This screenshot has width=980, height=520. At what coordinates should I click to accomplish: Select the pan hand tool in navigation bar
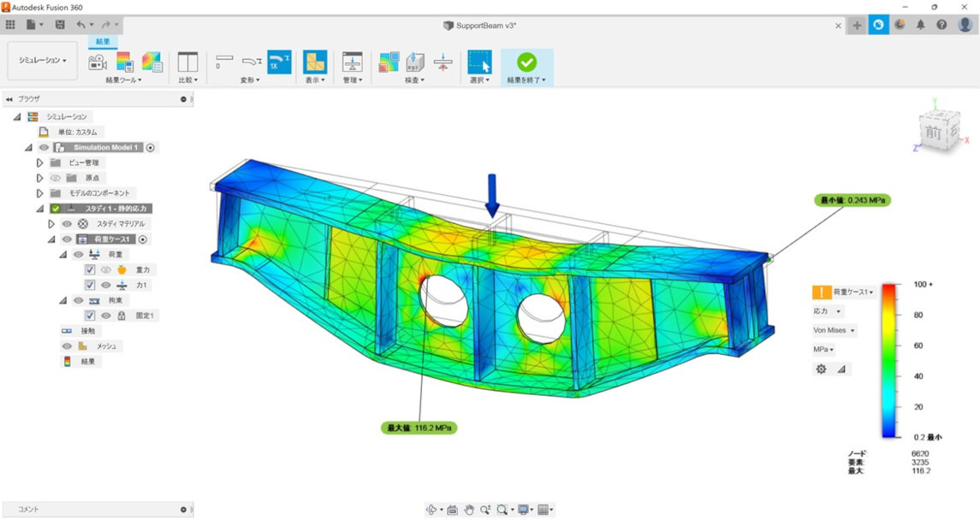click(469, 510)
